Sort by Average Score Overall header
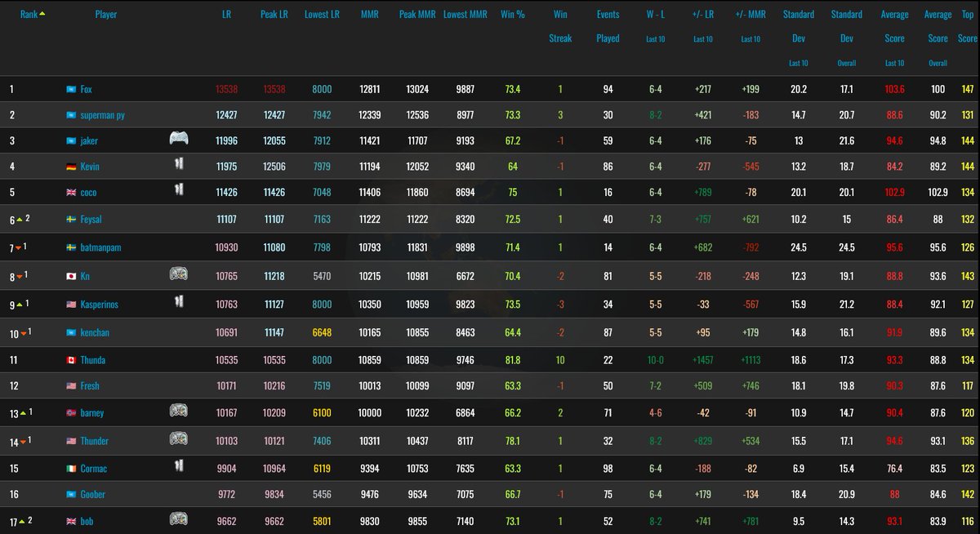This screenshot has width=980, height=534. coord(938,38)
